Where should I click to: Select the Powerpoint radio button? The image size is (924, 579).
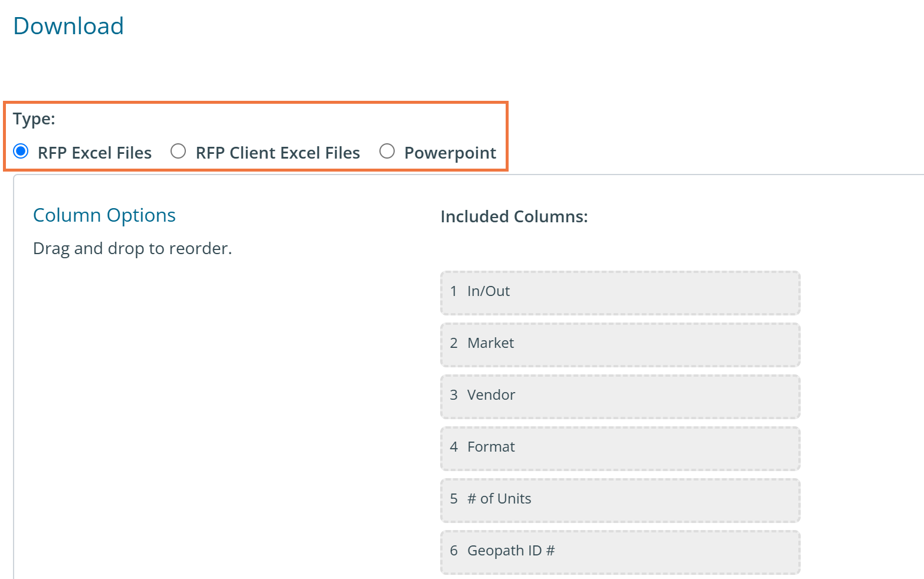click(x=387, y=152)
